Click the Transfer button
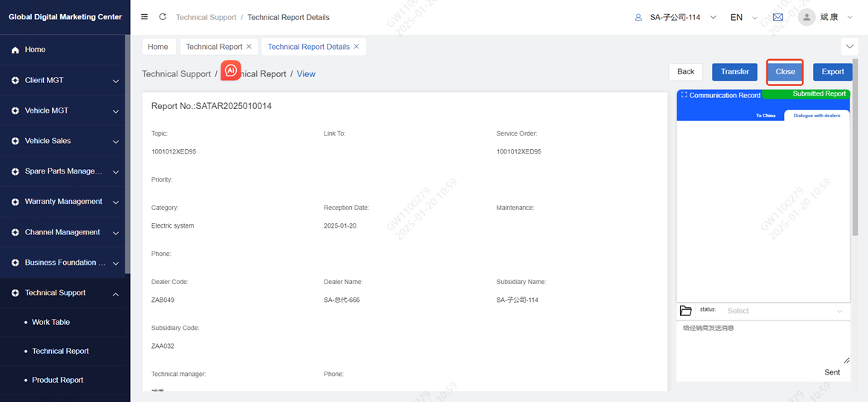Screen dimensions: 868x402 pos(734,72)
